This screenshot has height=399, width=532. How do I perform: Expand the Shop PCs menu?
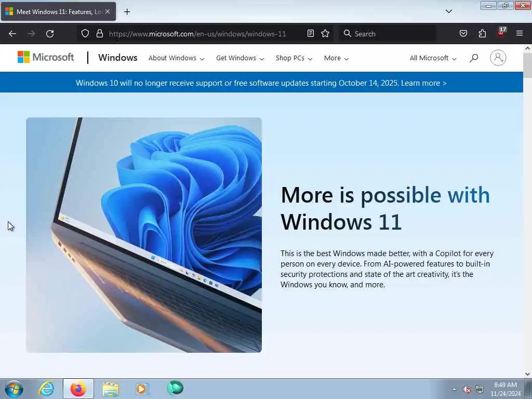pyautogui.click(x=294, y=58)
